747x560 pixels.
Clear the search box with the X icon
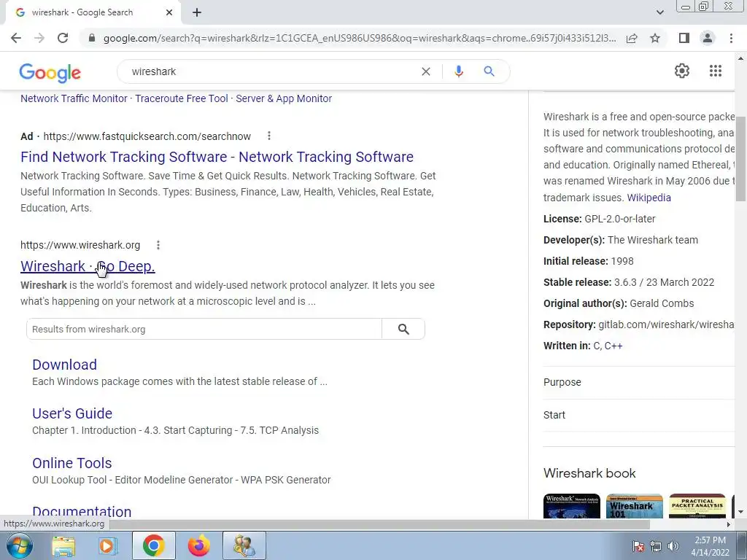pos(426,71)
